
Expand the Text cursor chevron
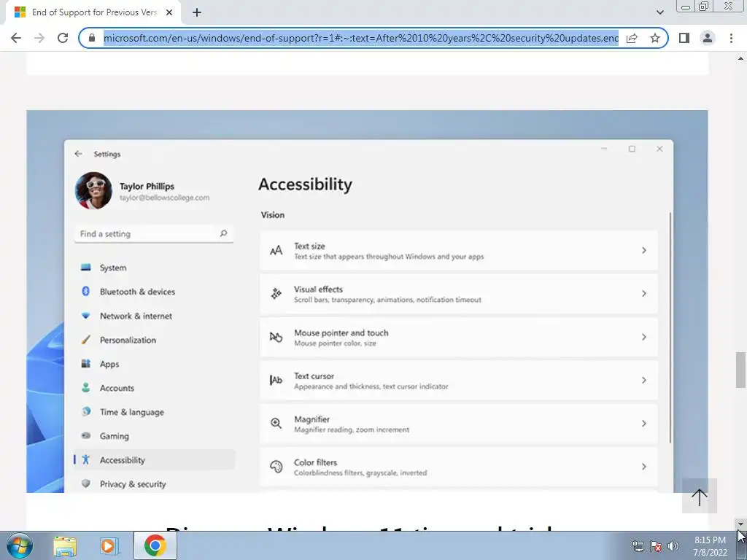tap(643, 380)
